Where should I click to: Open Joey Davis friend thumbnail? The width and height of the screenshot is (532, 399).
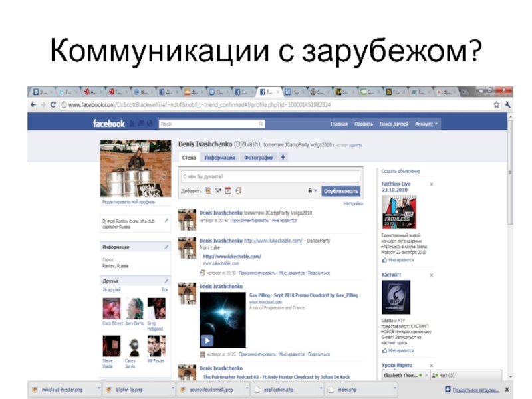pos(134,309)
